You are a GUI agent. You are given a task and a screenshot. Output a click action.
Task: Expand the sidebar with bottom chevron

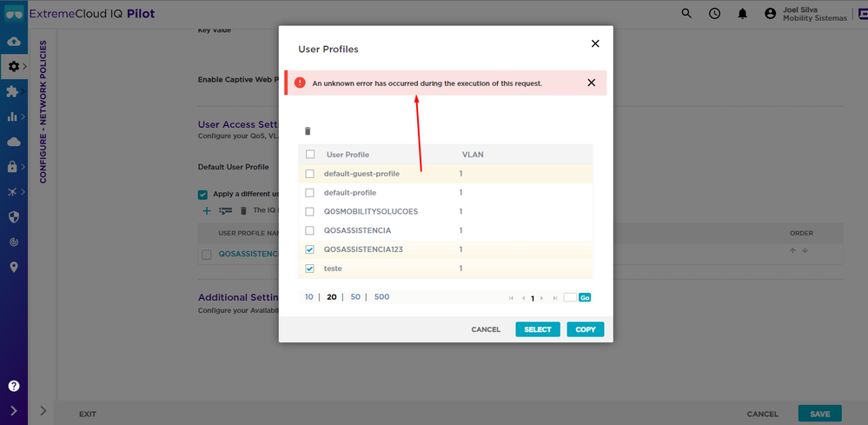(x=14, y=410)
